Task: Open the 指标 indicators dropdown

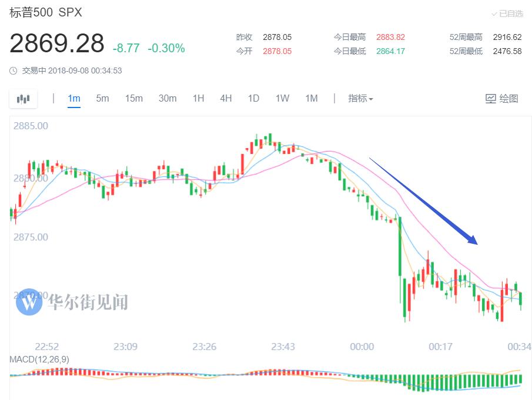Action: 360,99
